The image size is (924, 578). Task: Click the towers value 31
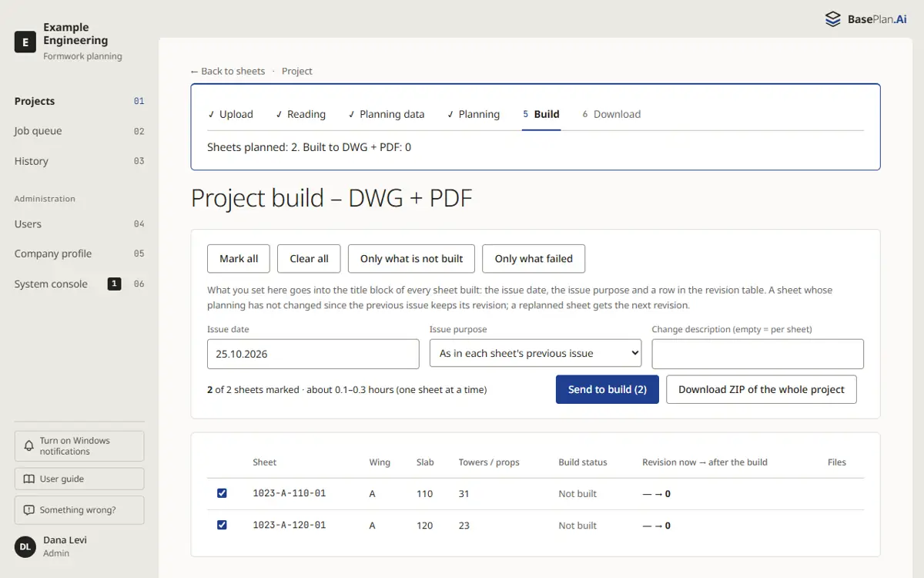tap(464, 494)
